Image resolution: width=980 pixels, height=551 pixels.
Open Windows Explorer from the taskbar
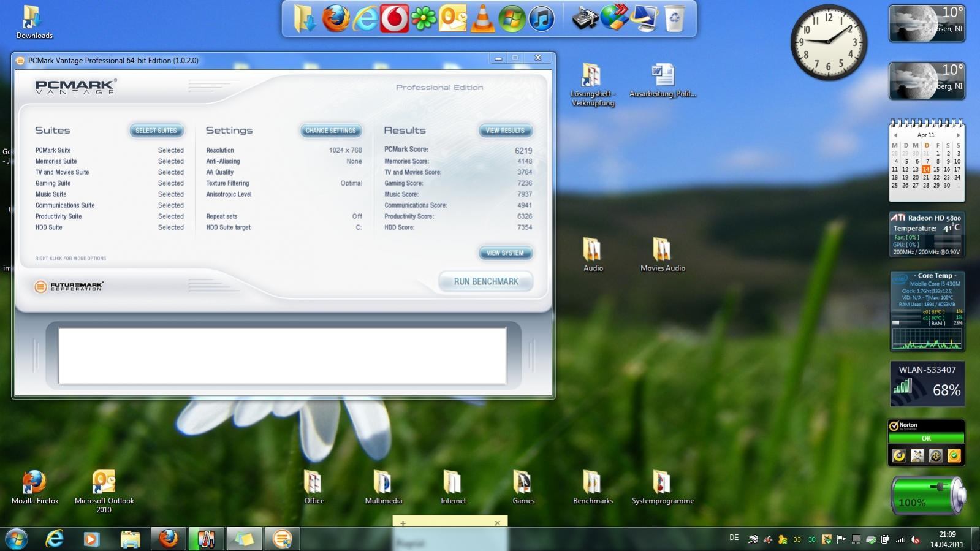click(x=130, y=539)
